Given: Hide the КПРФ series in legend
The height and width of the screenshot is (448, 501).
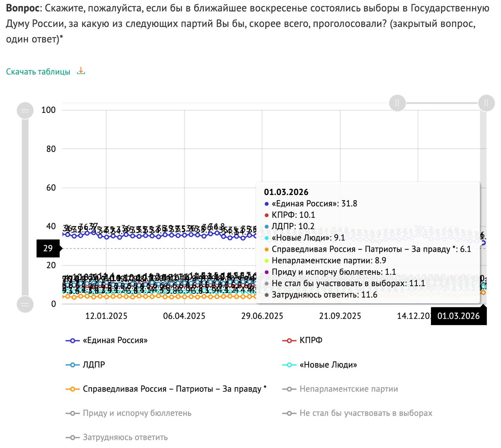Looking at the screenshot, I should pyautogui.click(x=311, y=340).
